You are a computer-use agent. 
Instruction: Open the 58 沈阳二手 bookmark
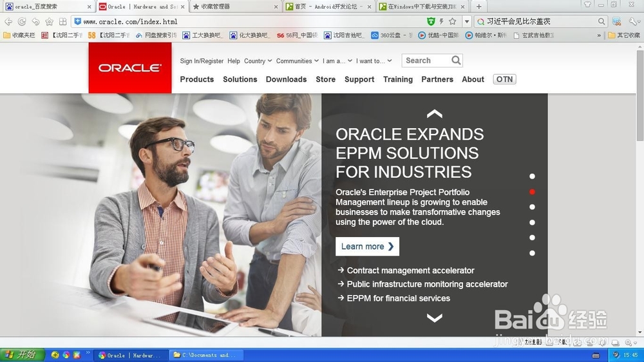pyautogui.click(x=108, y=35)
